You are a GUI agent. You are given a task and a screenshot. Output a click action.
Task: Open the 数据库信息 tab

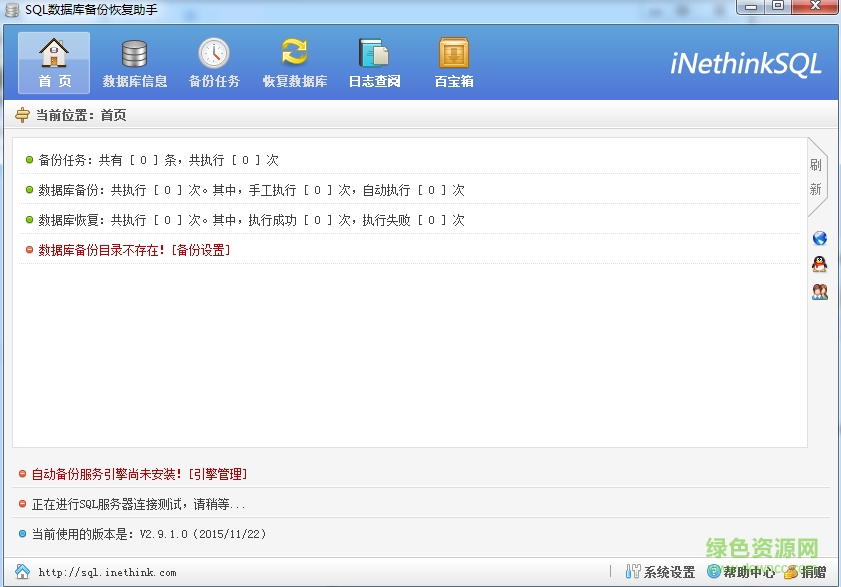click(x=134, y=60)
